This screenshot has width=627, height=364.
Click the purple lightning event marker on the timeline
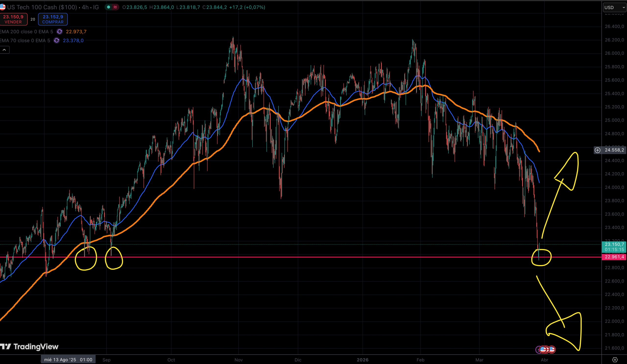pyautogui.click(x=538, y=350)
